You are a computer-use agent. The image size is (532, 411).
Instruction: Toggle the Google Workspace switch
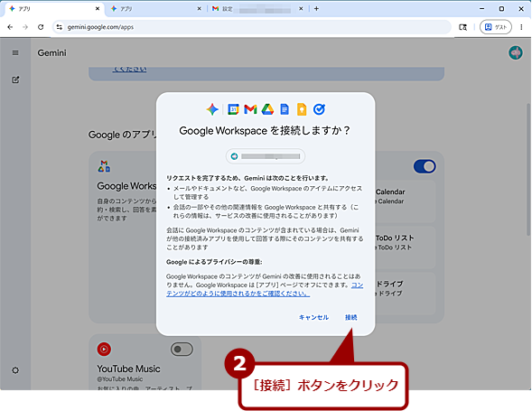pos(425,166)
